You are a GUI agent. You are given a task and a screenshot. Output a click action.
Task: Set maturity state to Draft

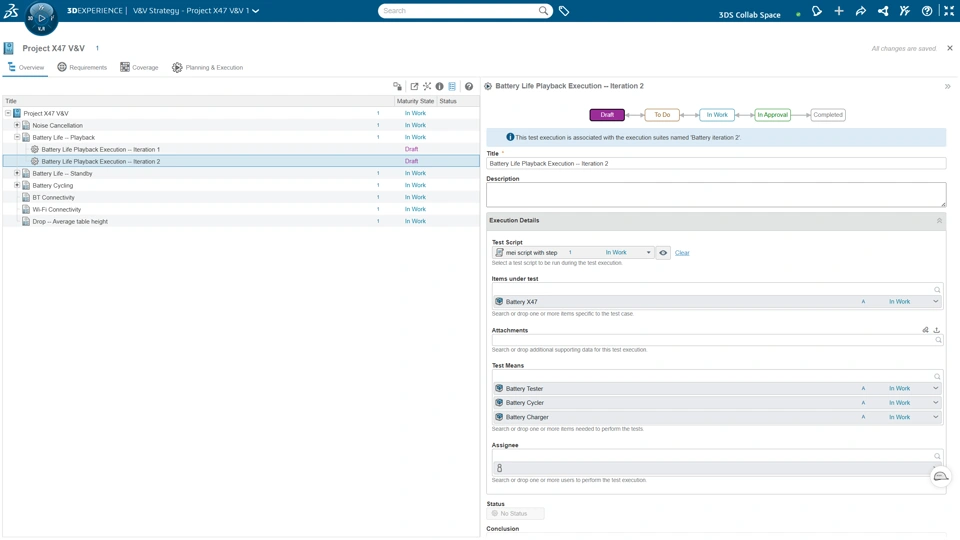coord(607,114)
